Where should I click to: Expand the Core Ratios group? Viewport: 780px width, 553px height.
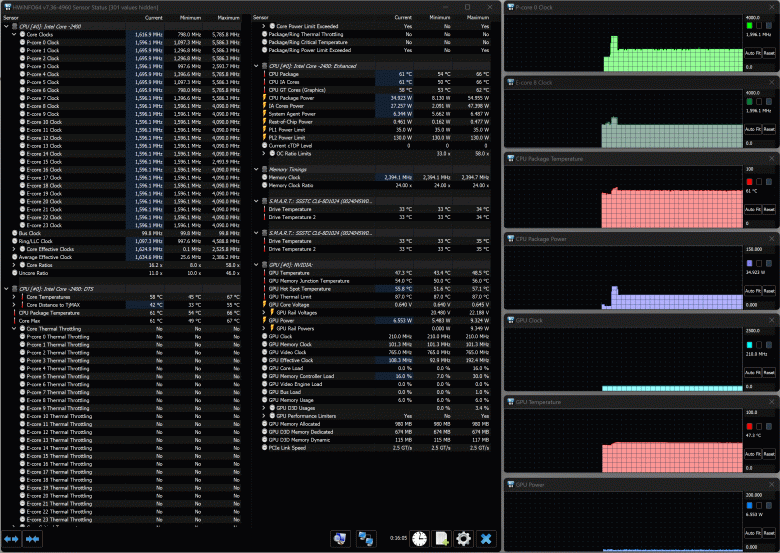pos(14,265)
